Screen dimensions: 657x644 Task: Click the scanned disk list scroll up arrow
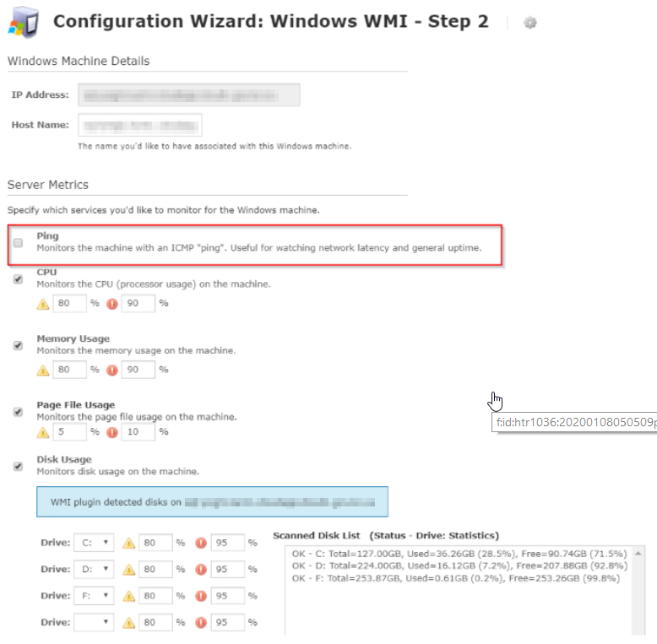[x=638, y=554]
